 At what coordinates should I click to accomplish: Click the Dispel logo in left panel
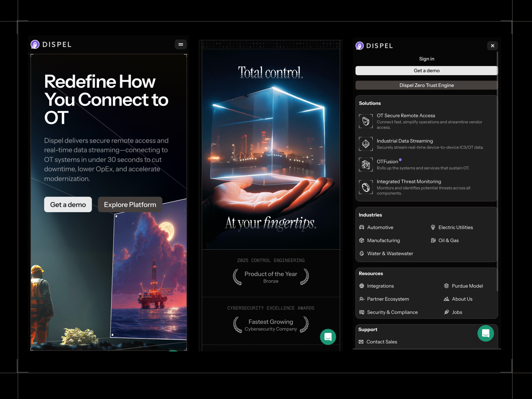coord(51,44)
